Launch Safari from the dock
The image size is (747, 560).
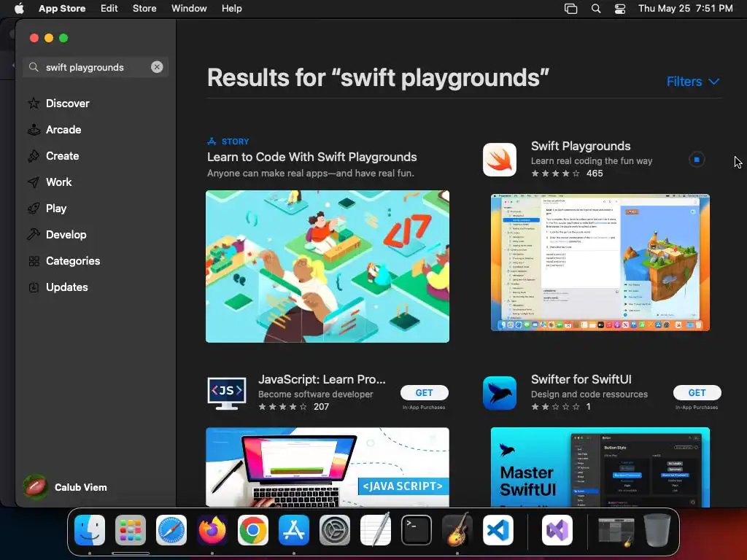pos(171,530)
